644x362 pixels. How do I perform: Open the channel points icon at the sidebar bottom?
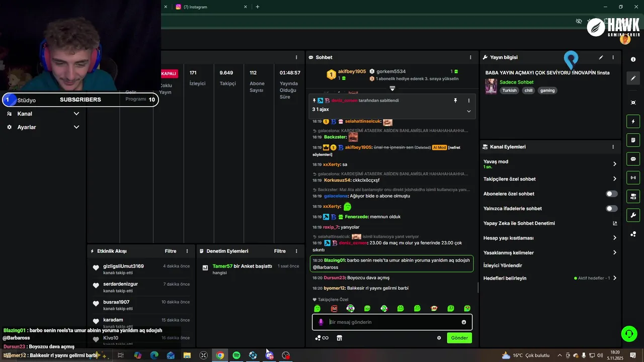point(633,234)
